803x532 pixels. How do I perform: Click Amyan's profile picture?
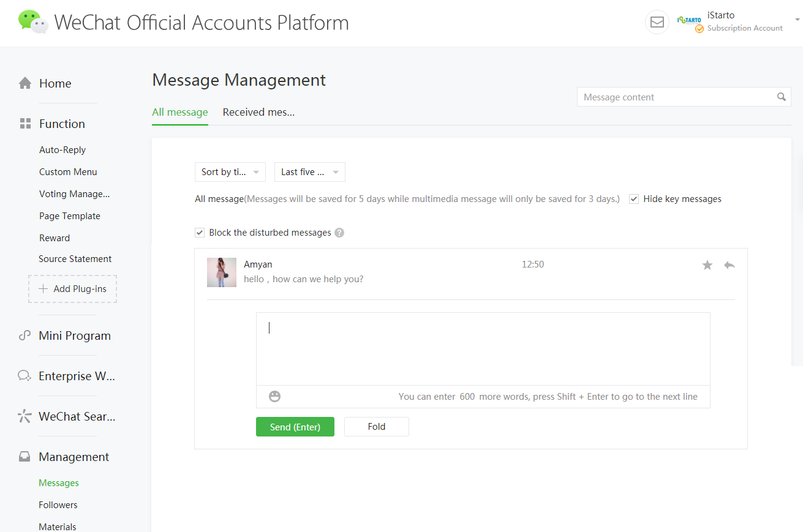coord(222,272)
